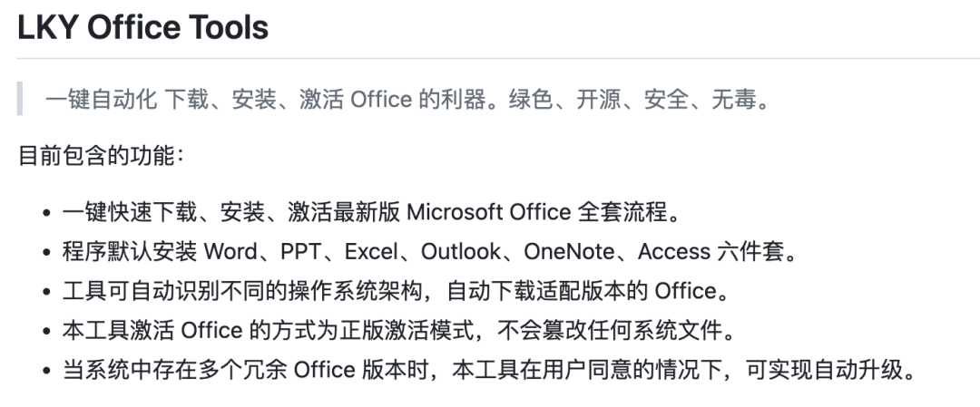Click the "LKY Office Tools" heading

pos(143,27)
